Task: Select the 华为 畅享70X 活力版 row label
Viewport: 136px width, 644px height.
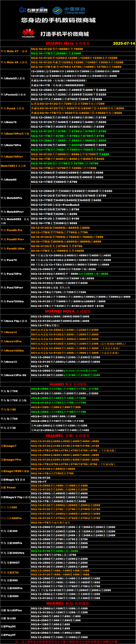Action: click(x=14, y=400)
